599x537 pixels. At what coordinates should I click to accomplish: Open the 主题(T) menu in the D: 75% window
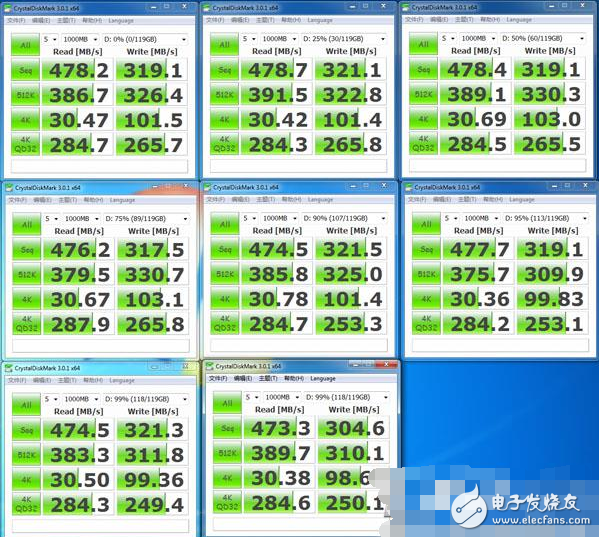click(x=68, y=200)
